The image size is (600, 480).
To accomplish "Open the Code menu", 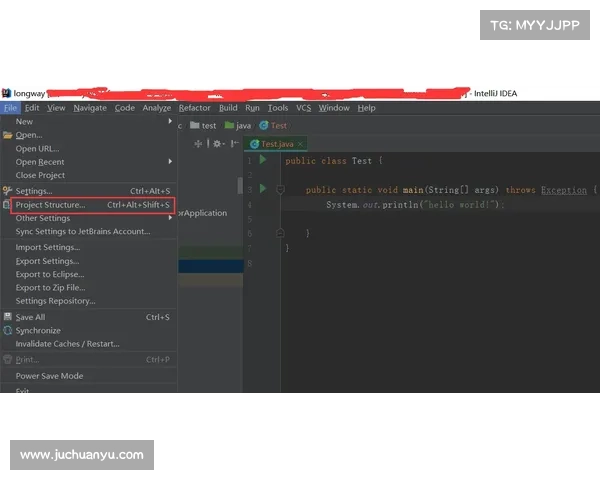I will [125, 108].
